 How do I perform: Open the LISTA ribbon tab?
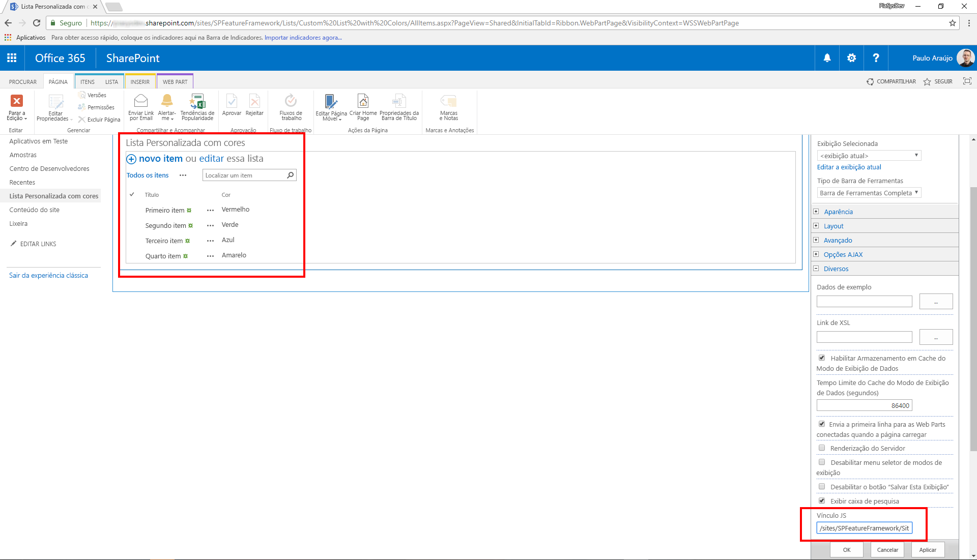click(111, 81)
